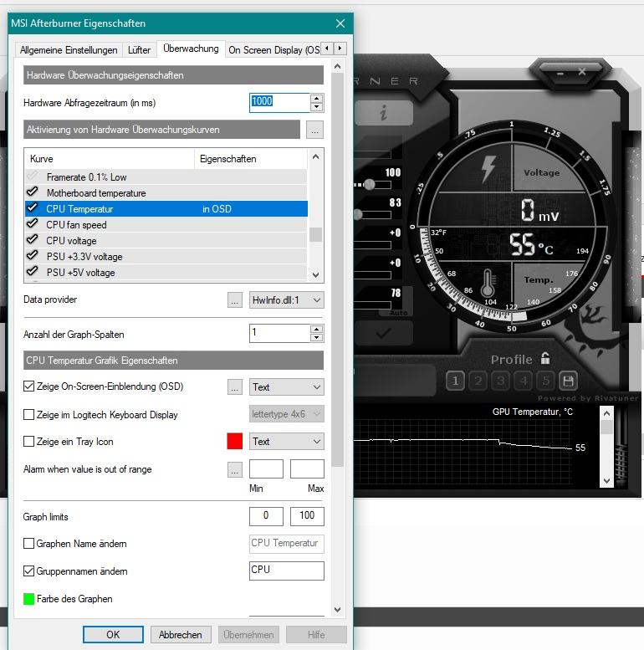Open the HwInfo.dll:1 data provider dropdown
Screen dimensions: 644x650
click(x=286, y=300)
